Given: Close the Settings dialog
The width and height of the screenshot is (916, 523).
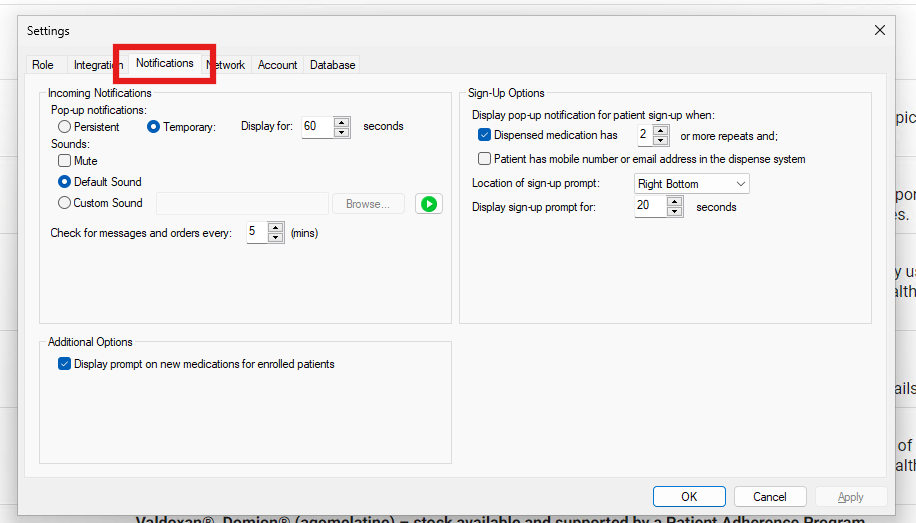Looking at the screenshot, I should pyautogui.click(x=880, y=30).
